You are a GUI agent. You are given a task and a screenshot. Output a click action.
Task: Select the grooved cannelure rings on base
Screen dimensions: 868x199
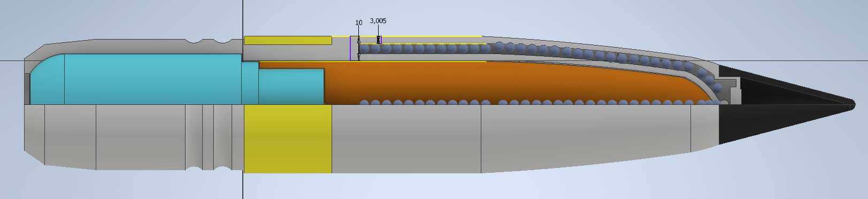209,137
